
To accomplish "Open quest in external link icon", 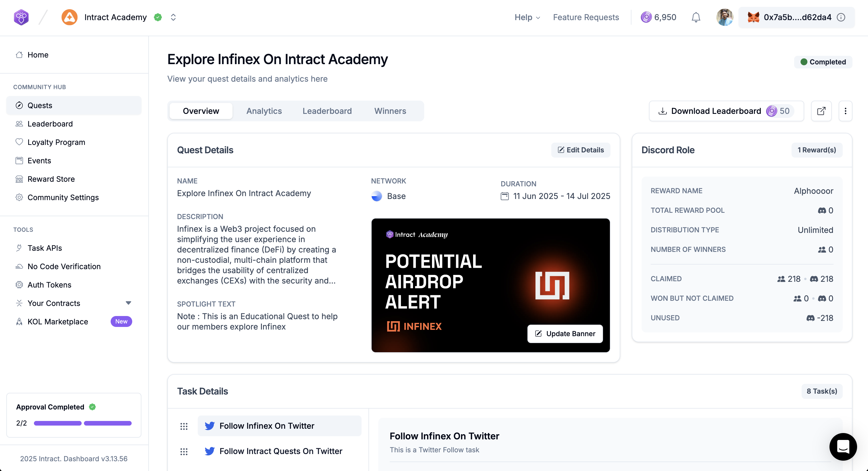I will [821, 111].
